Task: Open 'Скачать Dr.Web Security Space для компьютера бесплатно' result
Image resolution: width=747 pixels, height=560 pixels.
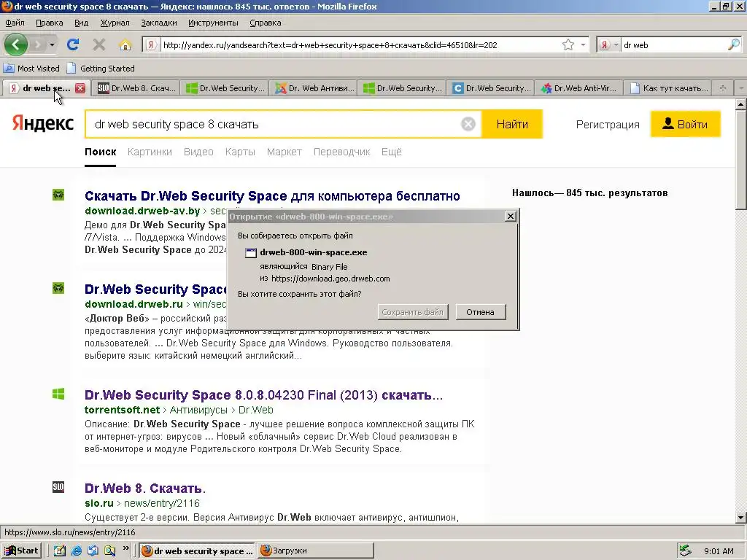Action: (272, 196)
